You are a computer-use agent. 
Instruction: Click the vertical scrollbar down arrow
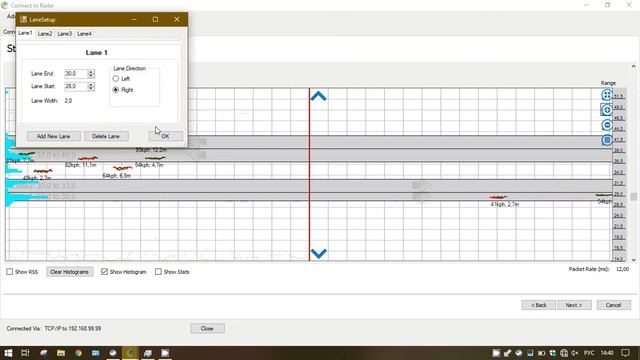click(x=633, y=260)
